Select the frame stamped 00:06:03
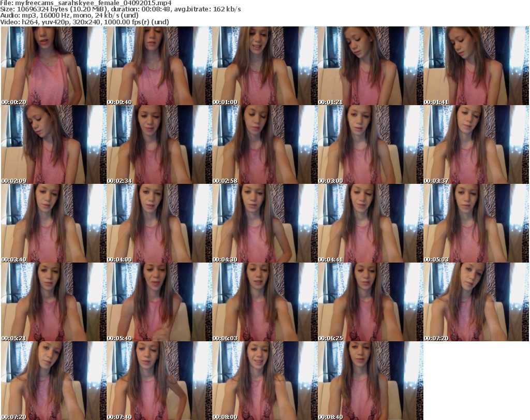530x420 pixels. tap(264, 302)
